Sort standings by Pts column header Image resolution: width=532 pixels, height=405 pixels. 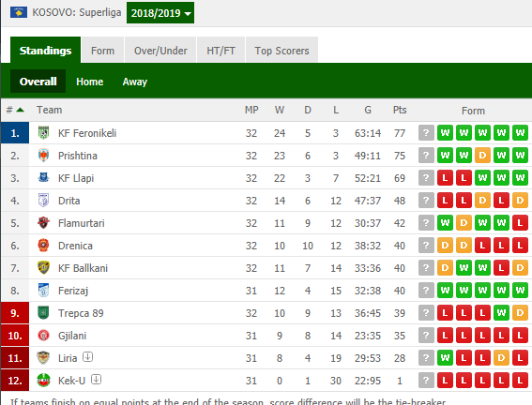tap(400, 110)
